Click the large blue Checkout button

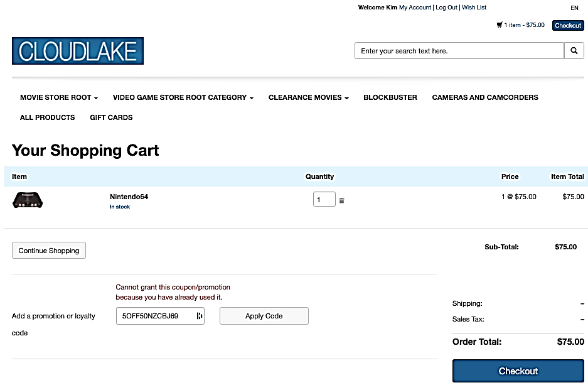(518, 371)
